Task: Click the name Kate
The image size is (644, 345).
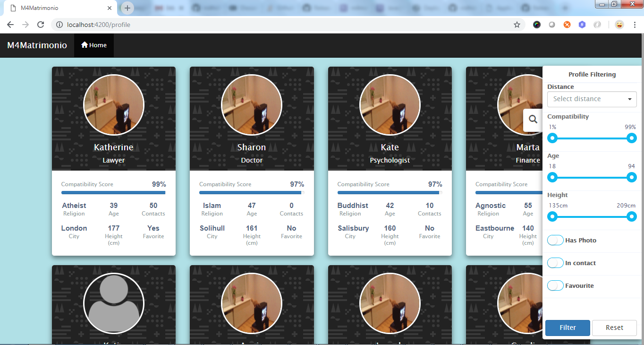Action: tap(390, 147)
